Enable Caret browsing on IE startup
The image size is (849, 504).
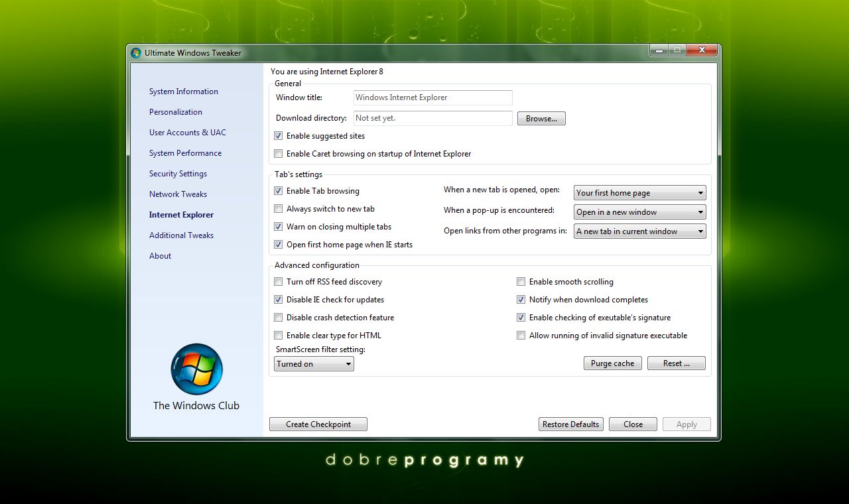(279, 154)
